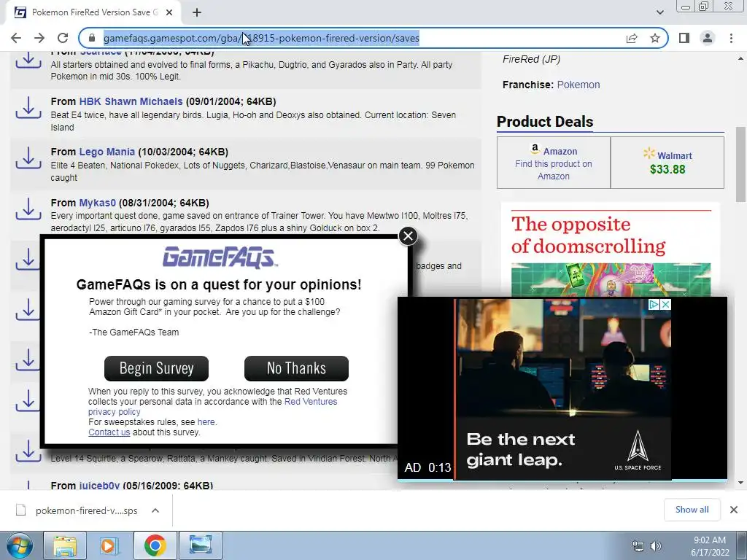Close the GameFAQs survey popup
Image resolution: width=747 pixels, height=560 pixels.
[408, 236]
